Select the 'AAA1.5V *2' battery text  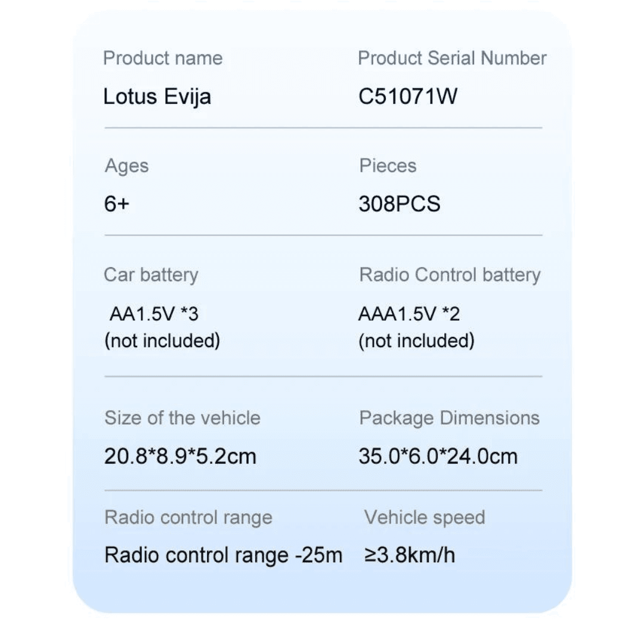click(409, 314)
